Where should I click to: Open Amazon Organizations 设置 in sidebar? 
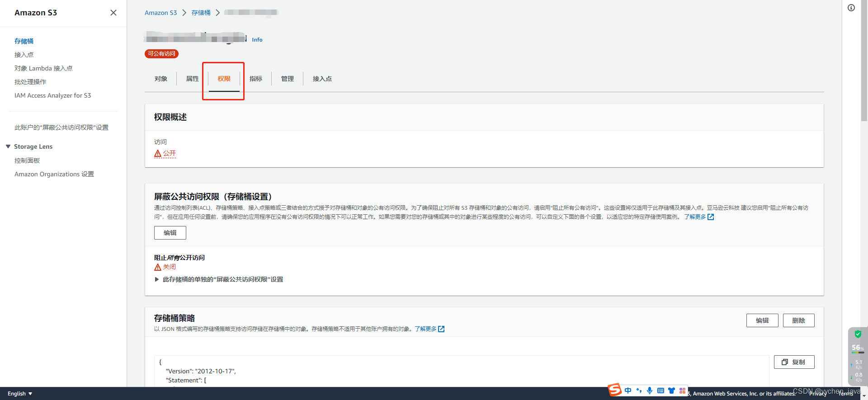[54, 174]
